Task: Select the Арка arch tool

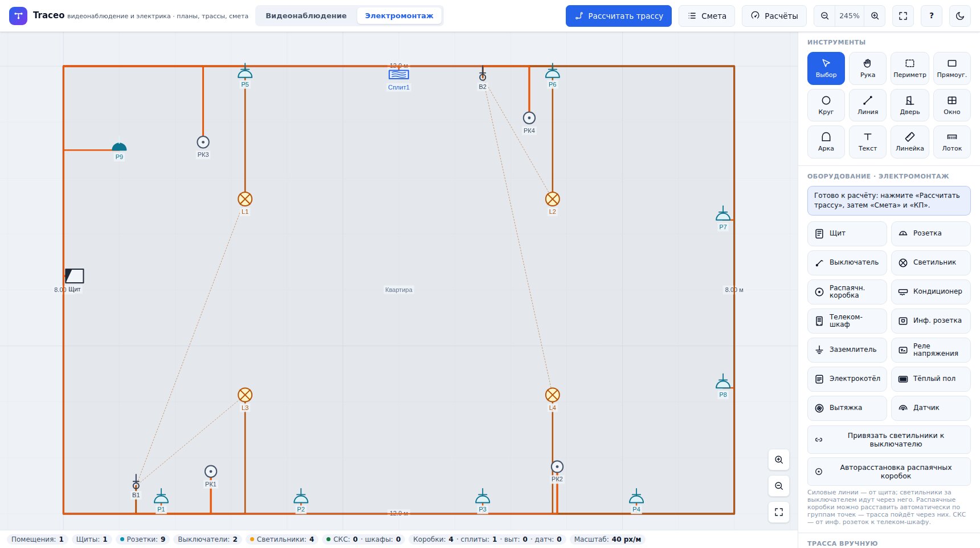Action: click(x=826, y=142)
